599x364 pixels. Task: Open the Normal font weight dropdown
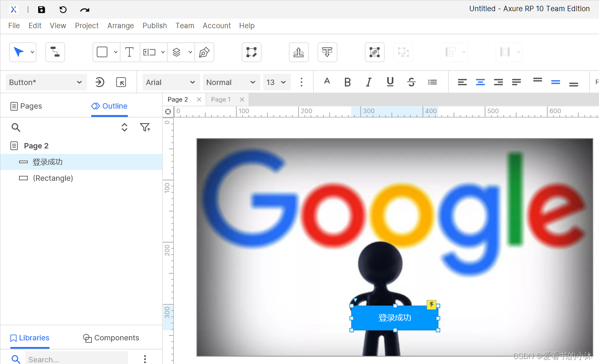coord(231,82)
